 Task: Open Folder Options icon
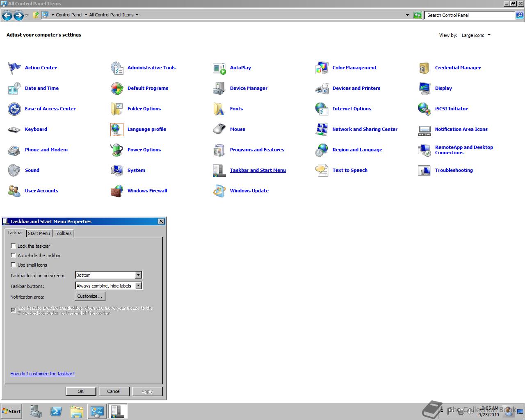pyautogui.click(x=117, y=109)
